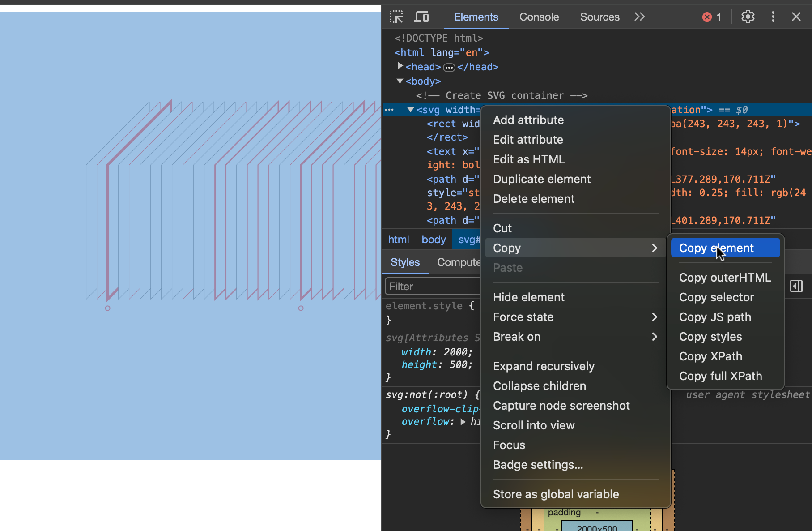Select Copy selector option
The height and width of the screenshot is (531, 812).
(716, 297)
